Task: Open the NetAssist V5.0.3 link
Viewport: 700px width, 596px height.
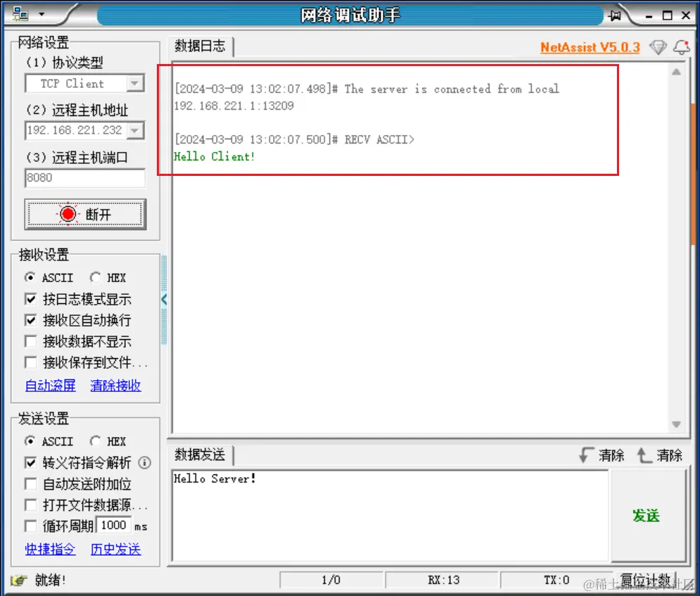Action: [590, 47]
